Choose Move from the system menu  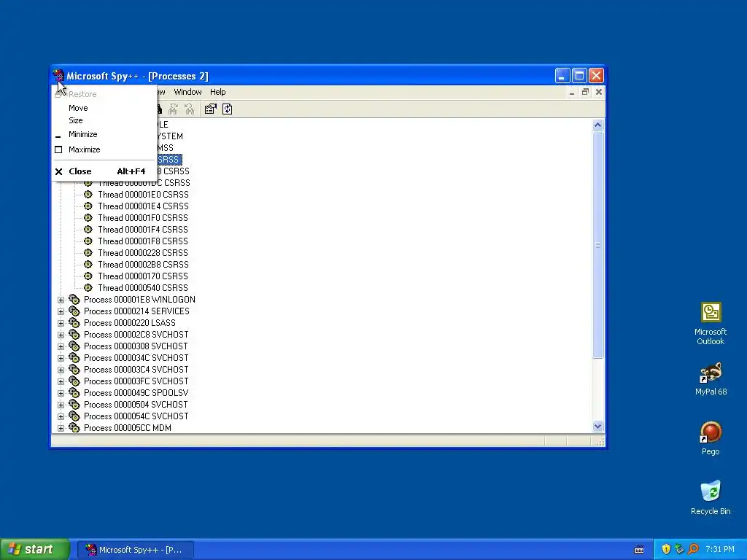104,108
